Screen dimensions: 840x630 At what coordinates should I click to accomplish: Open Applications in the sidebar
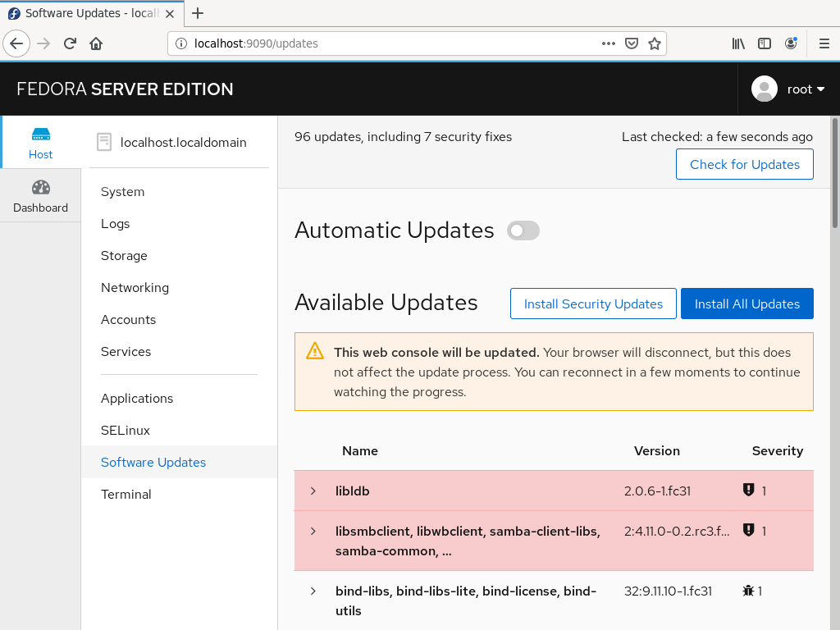click(137, 399)
